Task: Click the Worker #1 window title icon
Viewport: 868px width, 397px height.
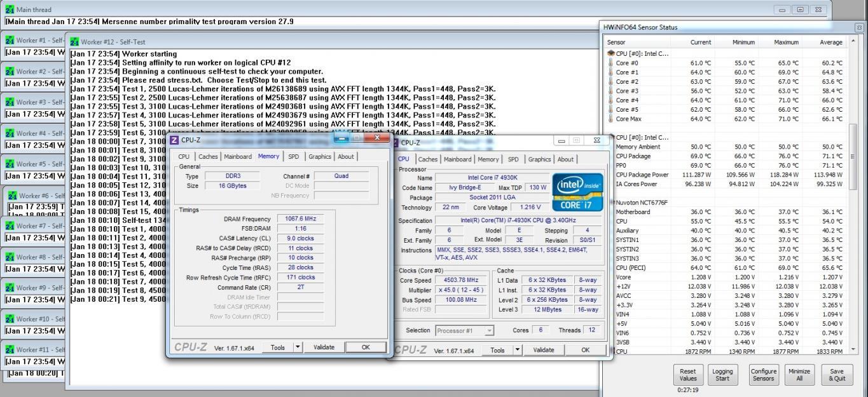Action: pos(9,41)
